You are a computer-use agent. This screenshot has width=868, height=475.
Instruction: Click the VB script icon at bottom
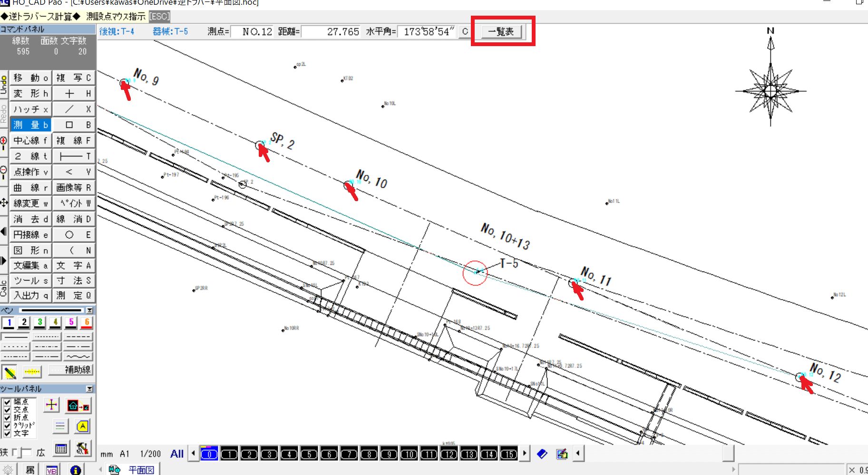pyautogui.click(x=52, y=470)
